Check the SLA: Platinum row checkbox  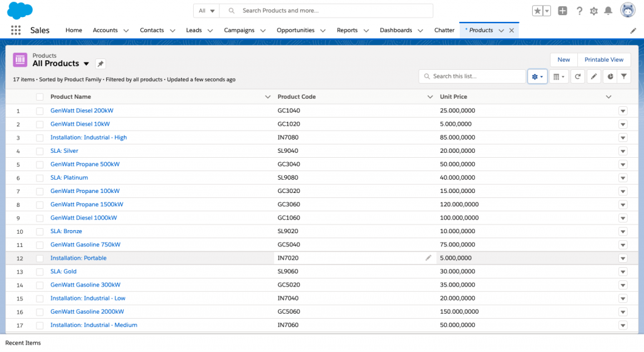tap(40, 178)
